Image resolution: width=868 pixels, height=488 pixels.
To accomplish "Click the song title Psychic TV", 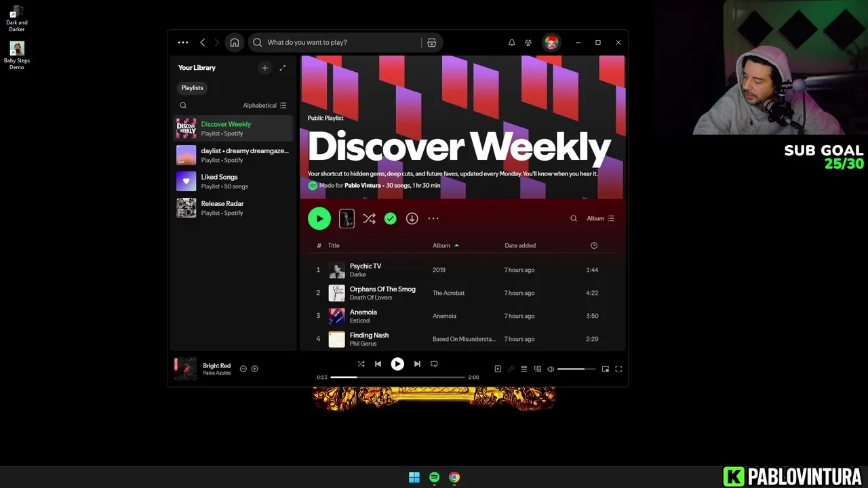I will pos(366,266).
